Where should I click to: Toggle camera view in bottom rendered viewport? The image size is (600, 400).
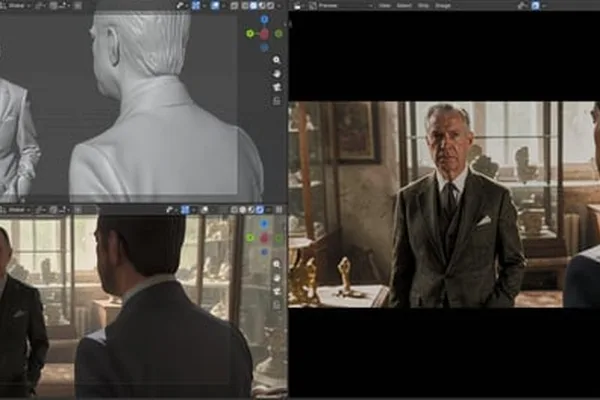click(x=276, y=291)
